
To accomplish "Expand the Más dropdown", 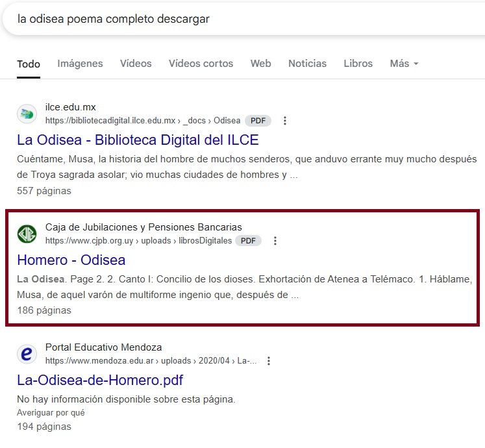I will [404, 64].
